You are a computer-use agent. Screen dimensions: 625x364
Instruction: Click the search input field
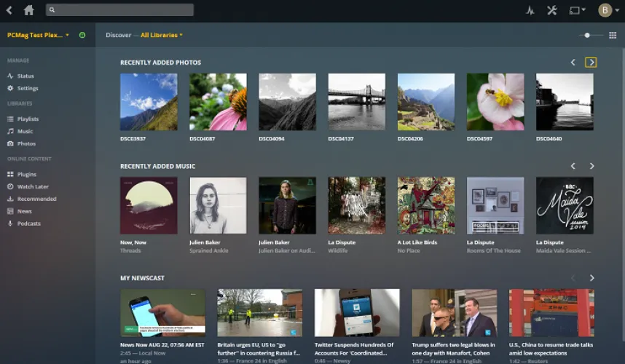[120, 10]
